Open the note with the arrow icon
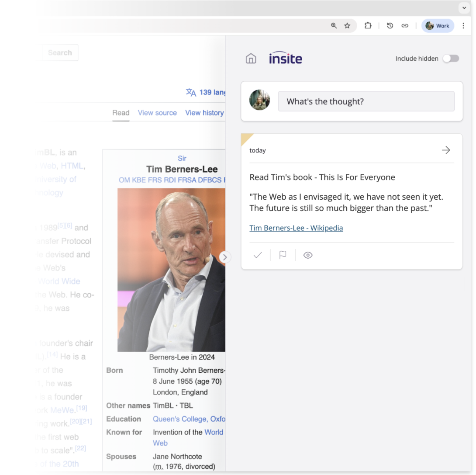Screen dimensions: 476x475 tap(445, 150)
